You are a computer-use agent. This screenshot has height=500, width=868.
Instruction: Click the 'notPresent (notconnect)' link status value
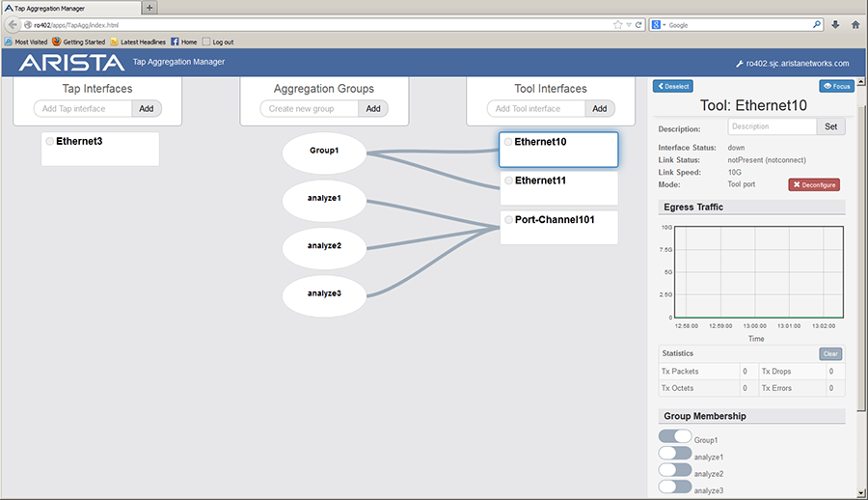tap(767, 160)
